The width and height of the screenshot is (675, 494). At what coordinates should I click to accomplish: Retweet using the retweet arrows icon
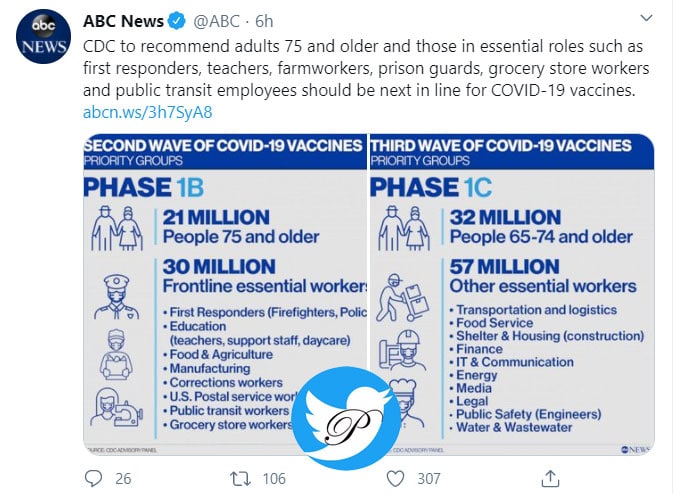coord(240,478)
